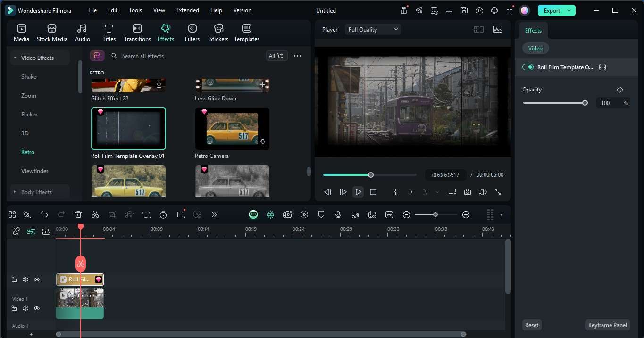Record a voiceover with microphone icon
The width and height of the screenshot is (644, 338).
[338, 214]
